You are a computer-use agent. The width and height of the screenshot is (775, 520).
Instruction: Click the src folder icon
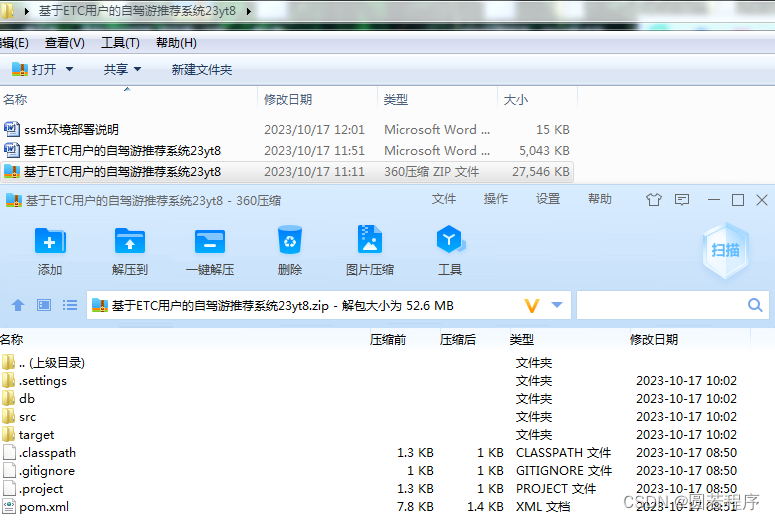[8, 416]
